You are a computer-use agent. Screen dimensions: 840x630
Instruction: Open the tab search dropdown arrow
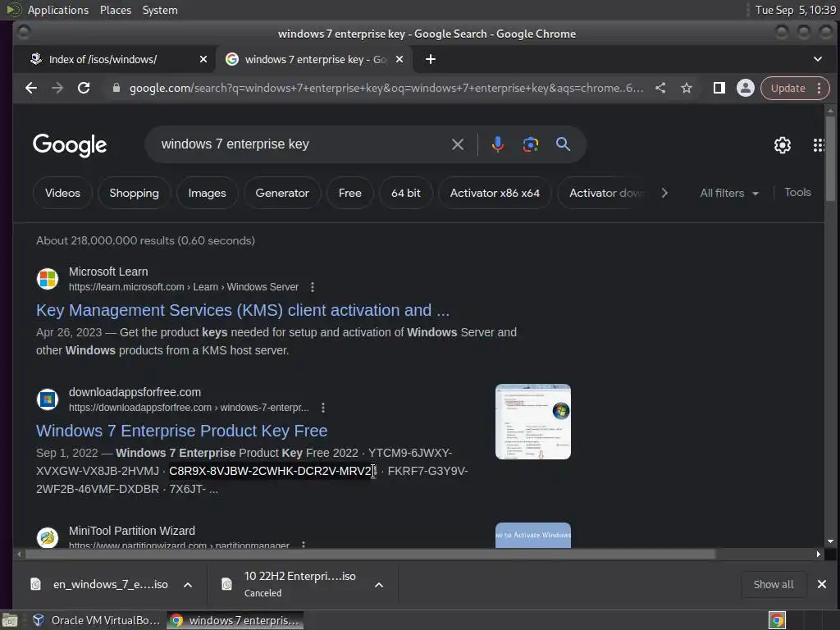818,59
